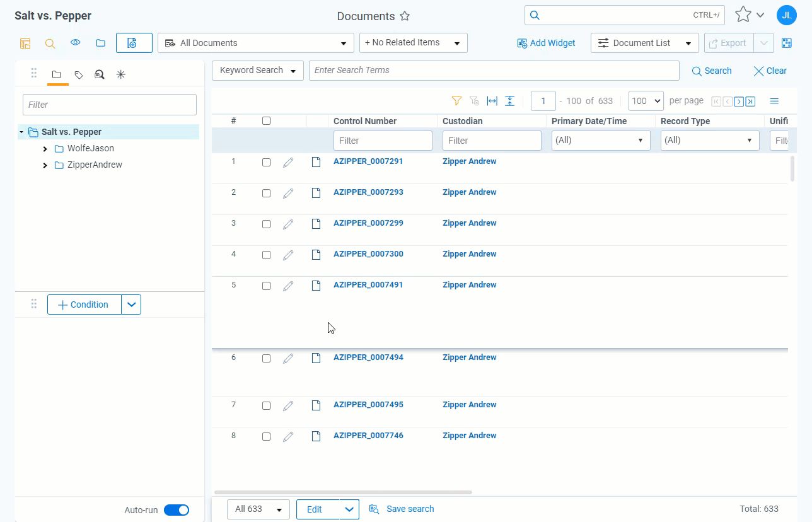This screenshot has width=812, height=522.
Task: Click the dashboard icon beside Export
Action: pos(786,43)
